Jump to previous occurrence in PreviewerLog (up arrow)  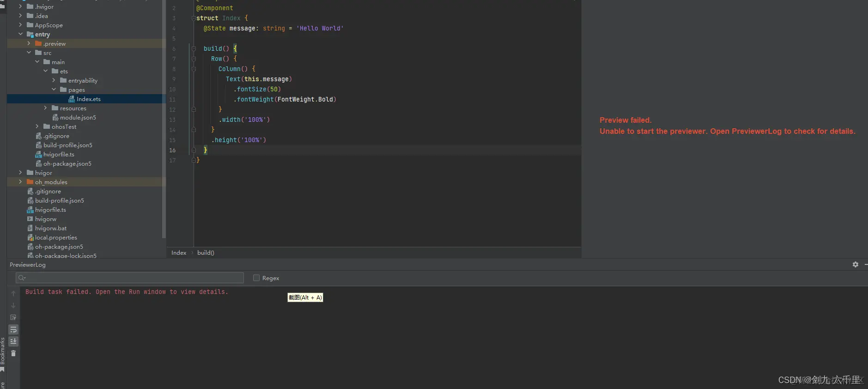[13, 293]
